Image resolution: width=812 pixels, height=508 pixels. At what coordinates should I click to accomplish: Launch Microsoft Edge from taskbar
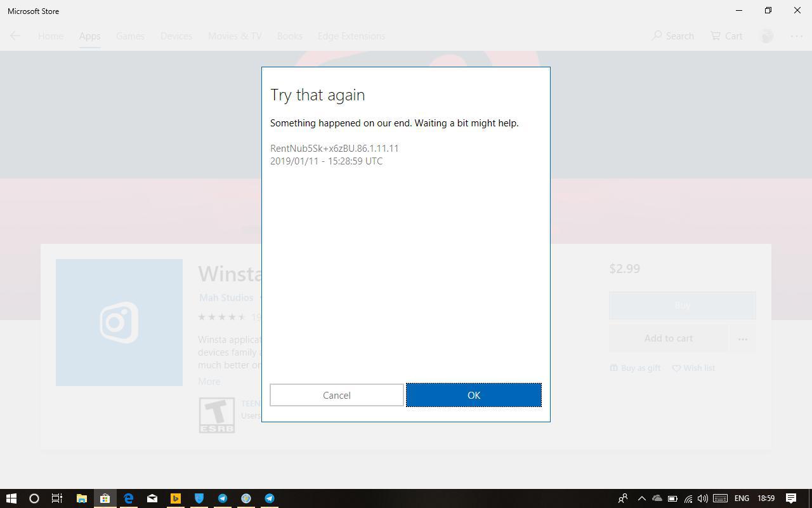click(129, 498)
